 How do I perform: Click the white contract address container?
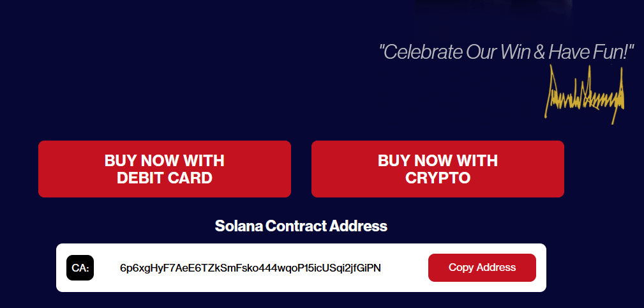pyautogui.click(x=301, y=268)
